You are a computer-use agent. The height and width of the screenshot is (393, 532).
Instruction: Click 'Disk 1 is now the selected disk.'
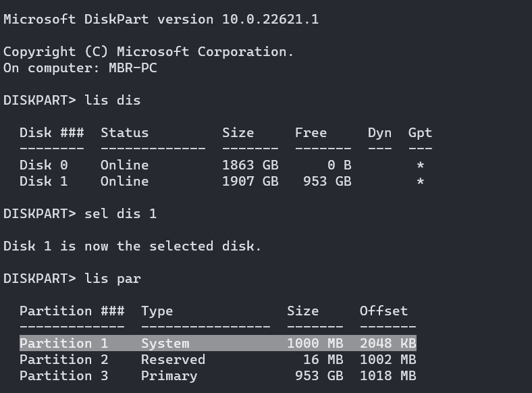pos(132,246)
